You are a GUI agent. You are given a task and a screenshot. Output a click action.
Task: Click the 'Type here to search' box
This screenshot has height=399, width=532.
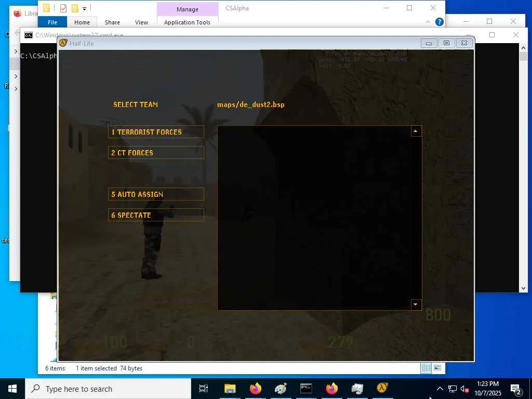tap(108, 389)
